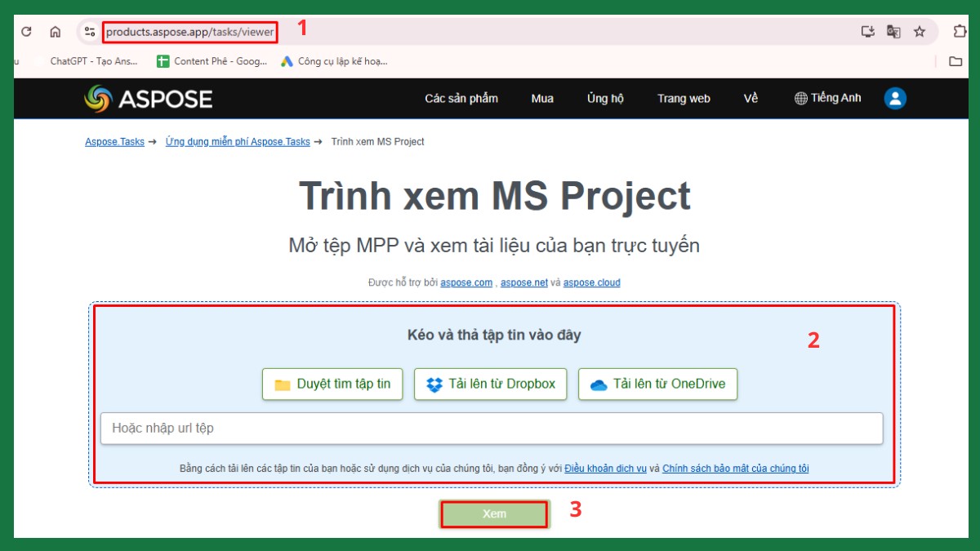Go to the browser home page icon
Image resolution: width=980 pixels, height=551 pixels.
tap(56, 32)
